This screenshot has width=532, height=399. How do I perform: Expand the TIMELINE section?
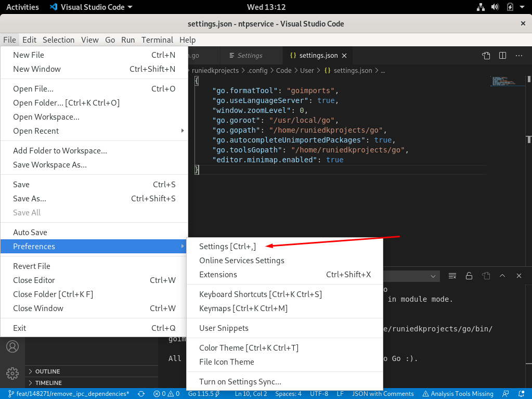point(48,383)
